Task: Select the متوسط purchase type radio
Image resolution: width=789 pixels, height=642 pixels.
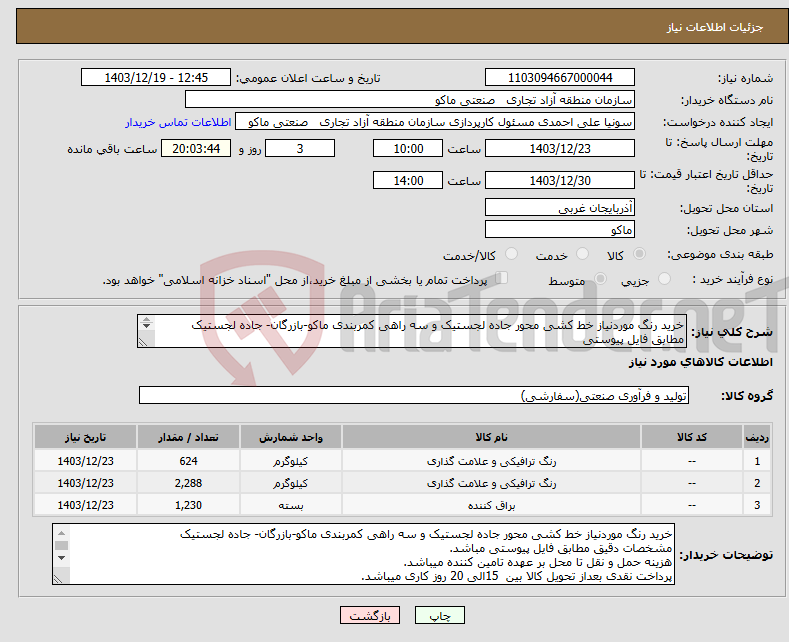Action: click(600, 279)
